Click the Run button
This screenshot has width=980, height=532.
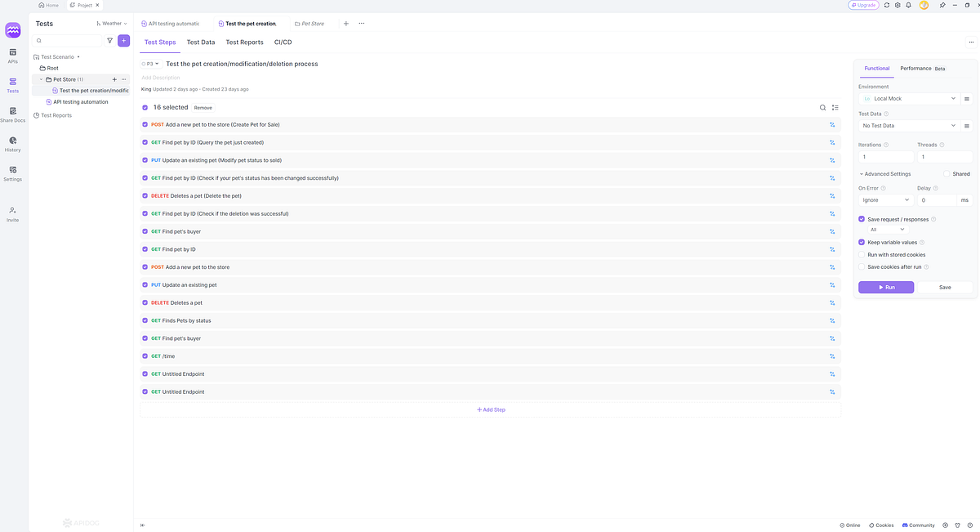pos(885,287)
